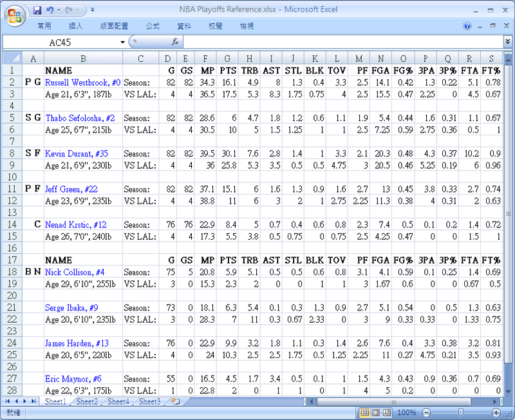
Task: Switch to the Sheet4 tab
Action: click(118, 401)
